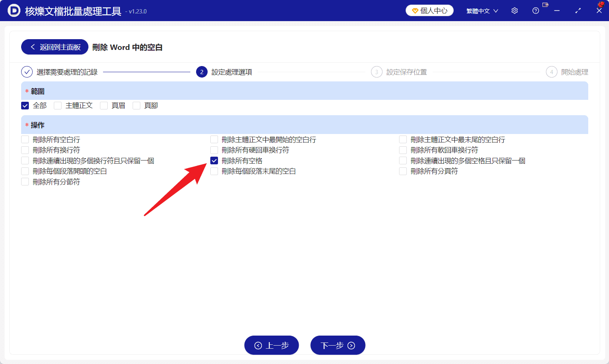Open settings gear icon

514,11
